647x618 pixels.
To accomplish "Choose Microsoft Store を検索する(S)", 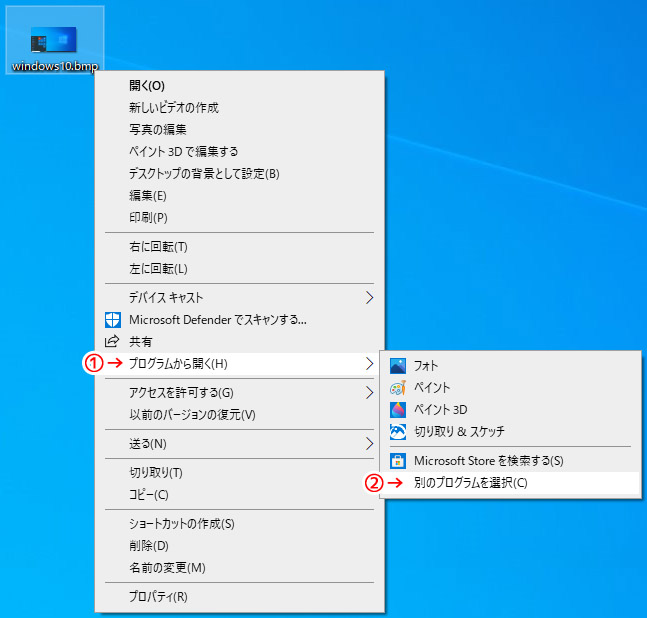I will click(x=510, y=461).
